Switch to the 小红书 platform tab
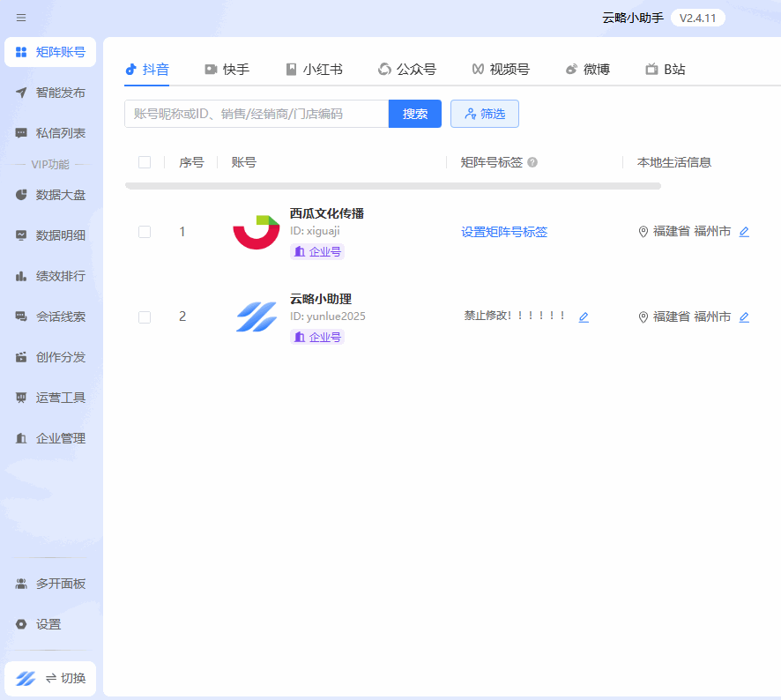781x700 pixels. click(x=314, y=70)
